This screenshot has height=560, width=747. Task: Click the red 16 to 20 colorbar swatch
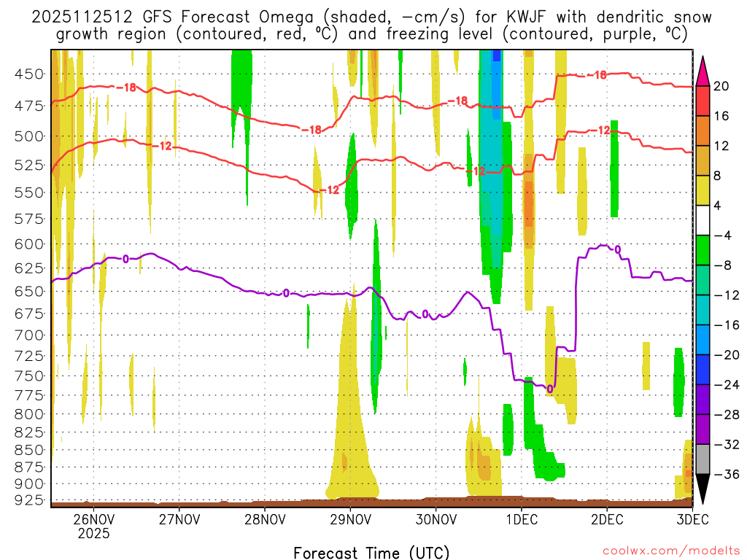pos(703,101)
